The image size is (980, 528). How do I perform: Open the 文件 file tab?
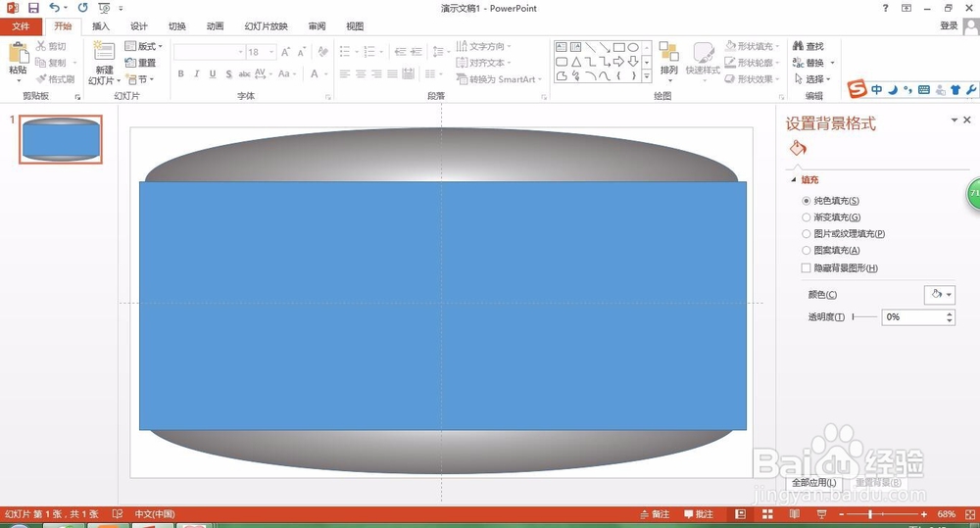21,26
